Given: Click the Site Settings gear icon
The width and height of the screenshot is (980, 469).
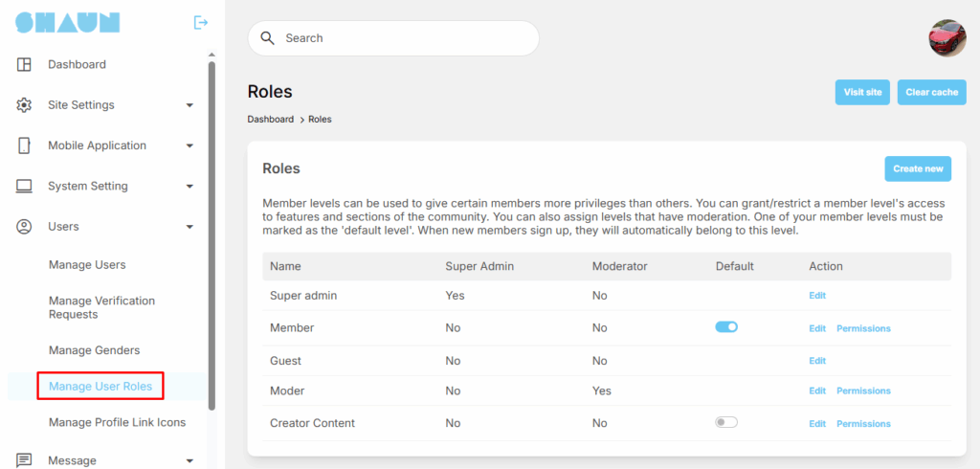Looking at the screenshot, I should click(x=25, y=105).
